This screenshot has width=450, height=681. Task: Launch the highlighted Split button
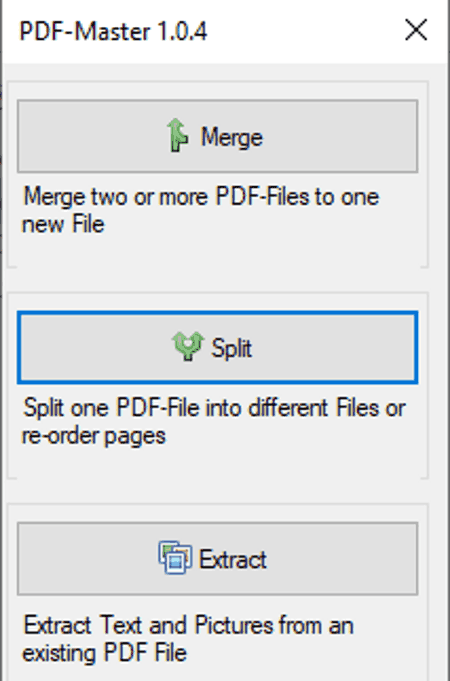pos(218,347)
